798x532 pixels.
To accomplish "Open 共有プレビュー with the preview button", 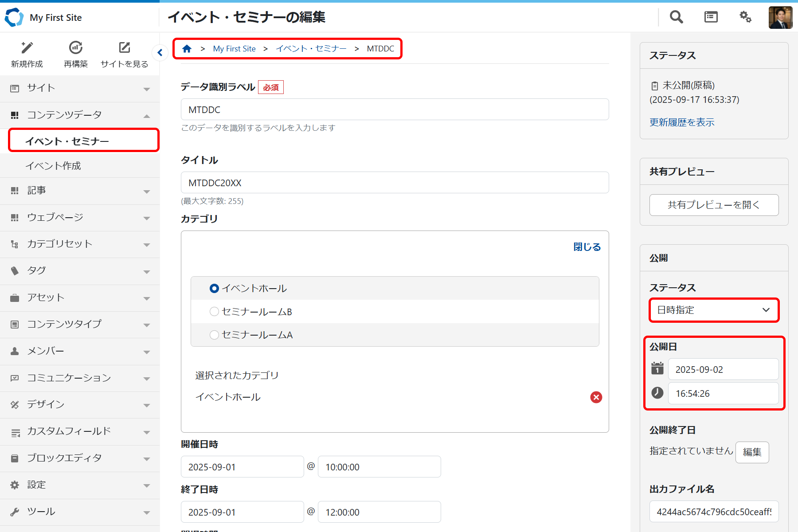I will 713,205.
